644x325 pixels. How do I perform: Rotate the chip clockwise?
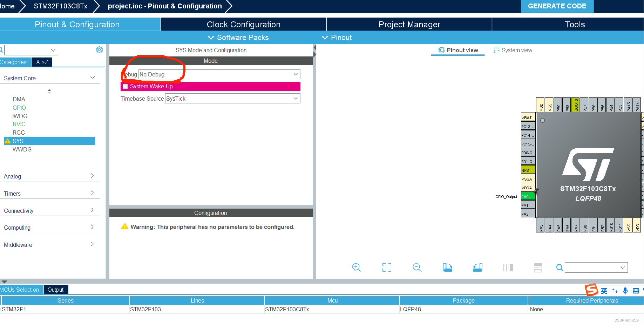tap(447, 268)
